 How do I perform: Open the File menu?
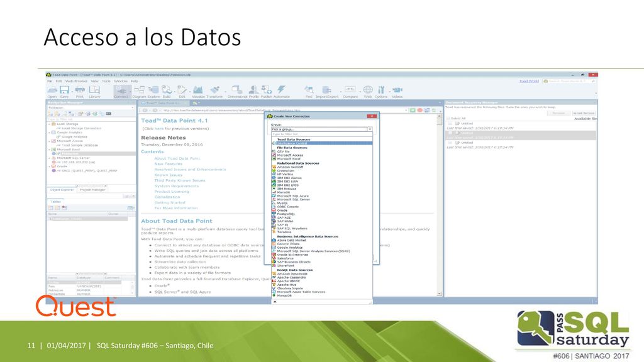coord(50,81)
